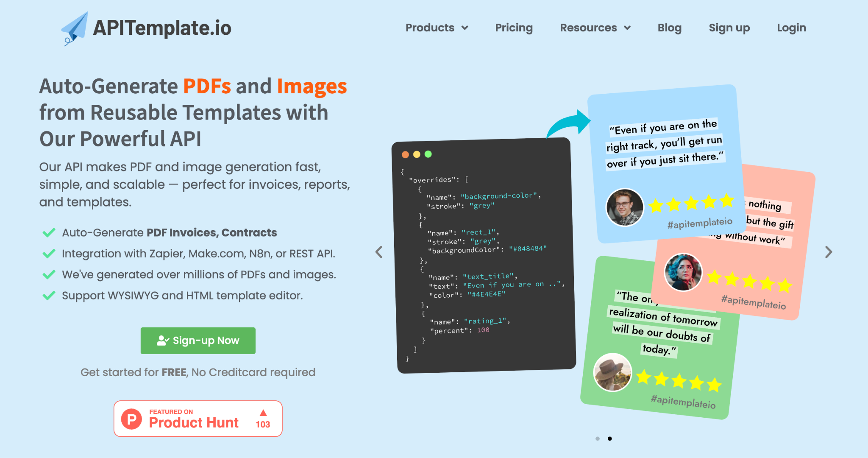
Task: Click the five-star rating on the blue testimonial
Action: pyautogui.click(x=692, y=203)
